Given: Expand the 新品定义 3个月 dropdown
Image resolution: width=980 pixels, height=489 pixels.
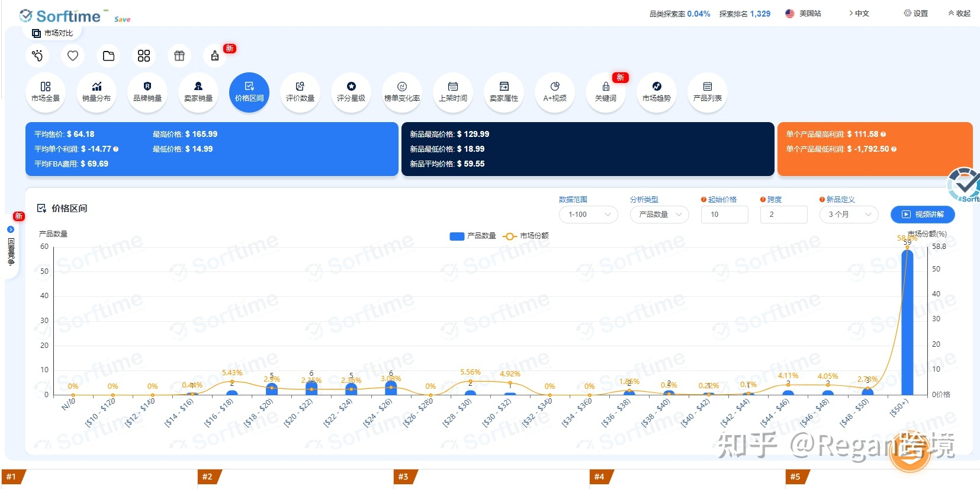Looking at the screenshot, I should pos(849,215).
